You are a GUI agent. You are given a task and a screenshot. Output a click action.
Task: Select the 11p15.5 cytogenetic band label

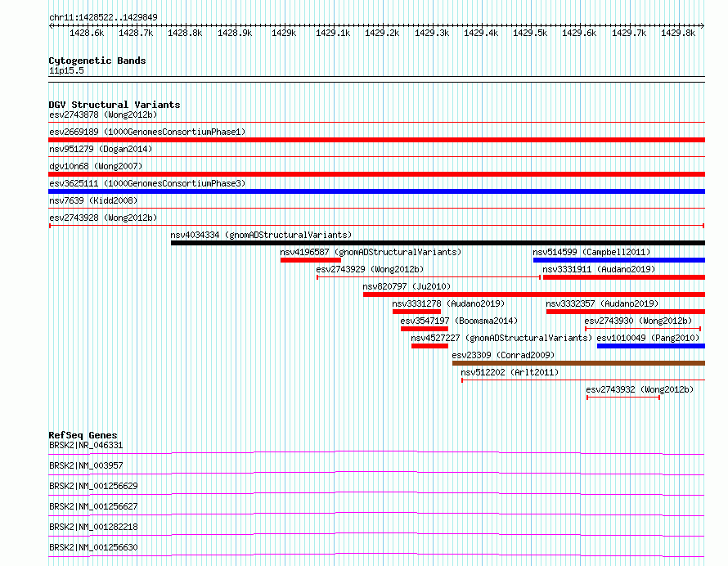66,70
